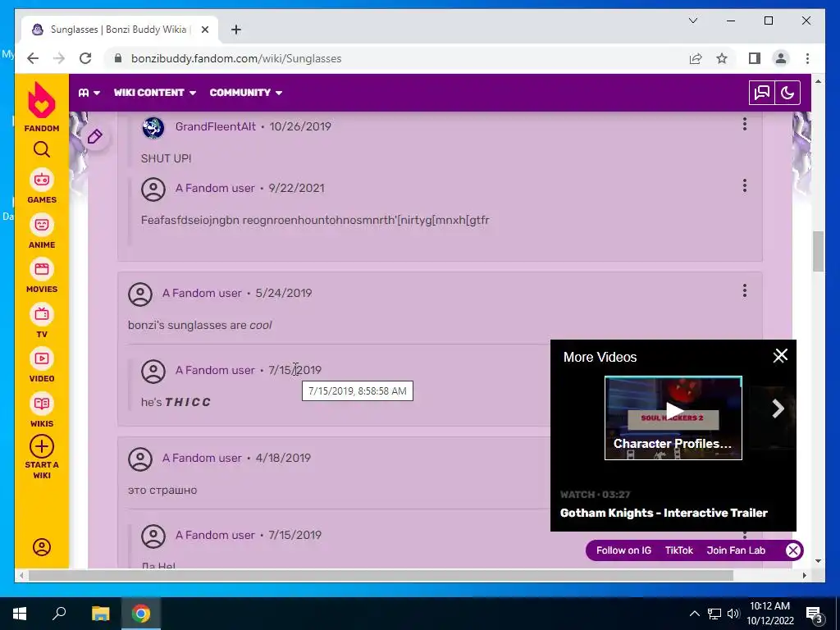Toggle the Chrome side panel

pyautogui.click(x=755, y=58)
